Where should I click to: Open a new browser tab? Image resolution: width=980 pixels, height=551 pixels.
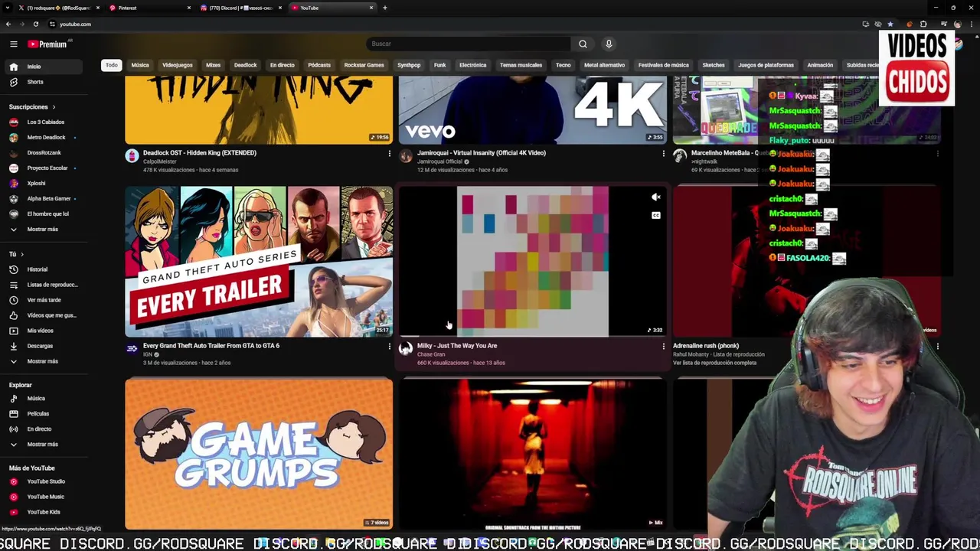(384, 8)
